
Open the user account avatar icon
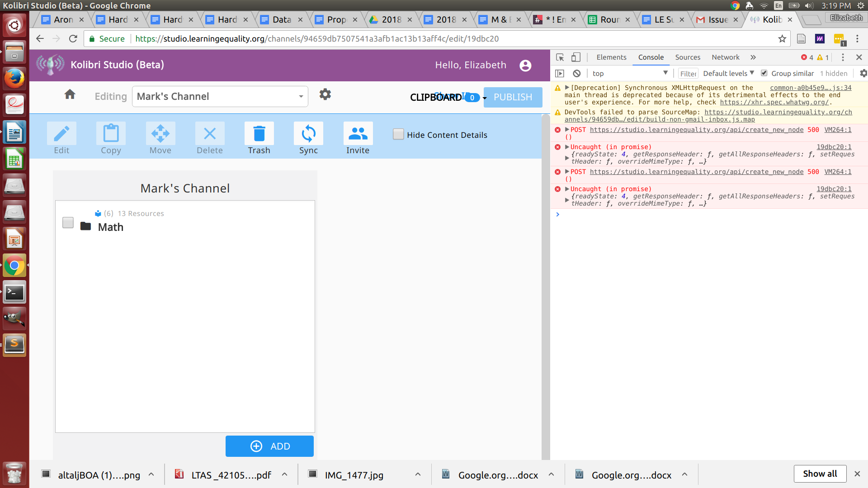(x=525, y=66)
